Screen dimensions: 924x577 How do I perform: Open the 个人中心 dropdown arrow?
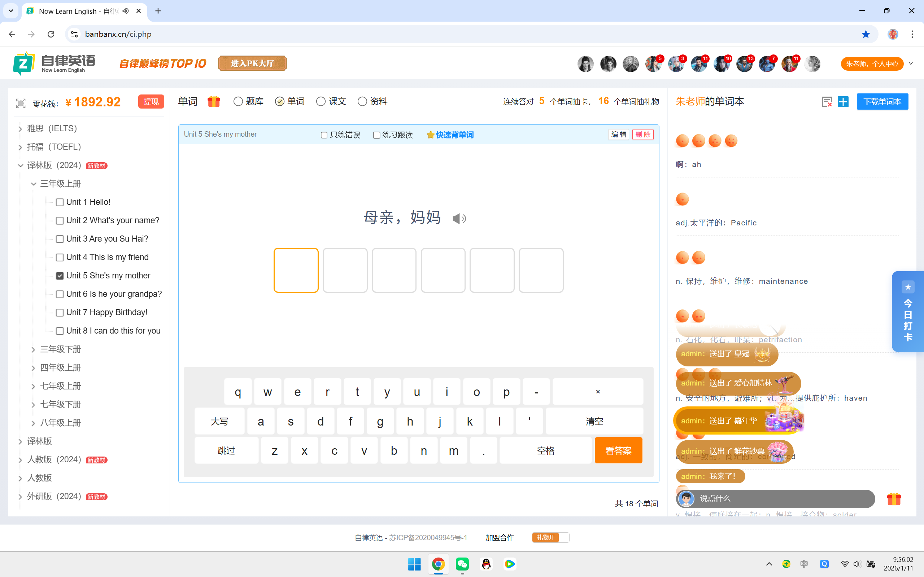pyautogui.click(x=911, y=63)
